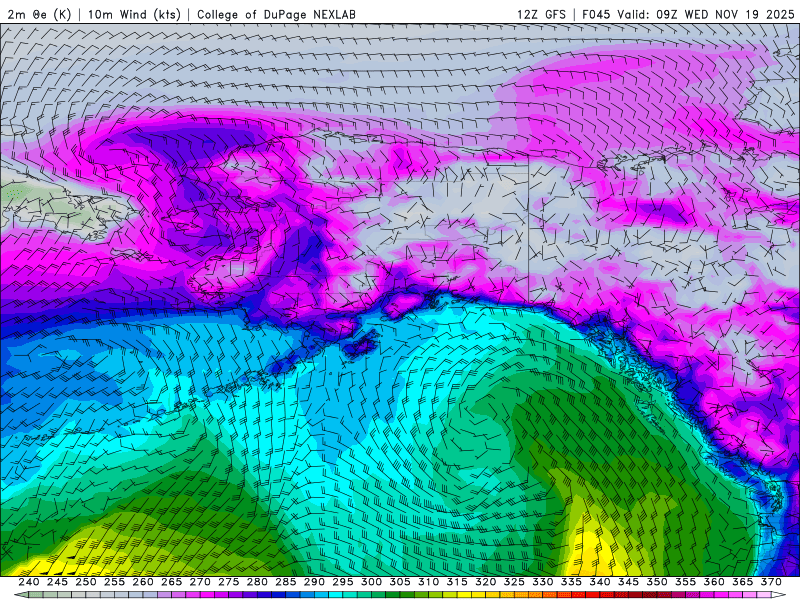800x600 pixels.
Task: Click the '2m θe (K)' title text
Action: pos(39,14)
